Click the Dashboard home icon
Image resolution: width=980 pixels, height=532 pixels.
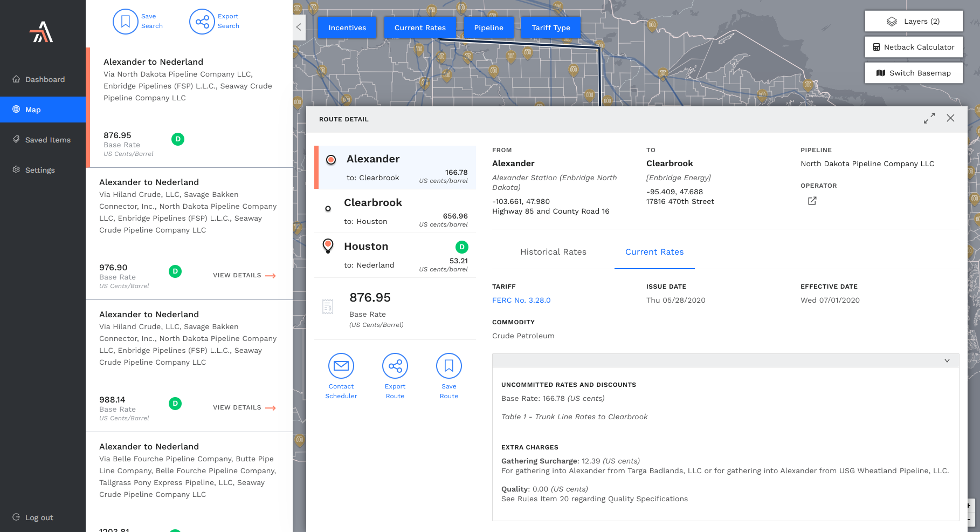(x=16, y=79)
